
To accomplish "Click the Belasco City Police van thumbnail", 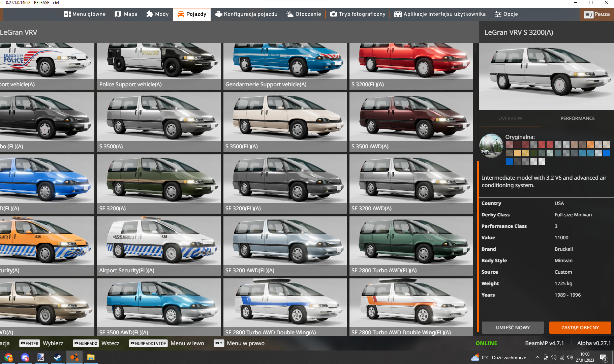I will click(47, 66).
